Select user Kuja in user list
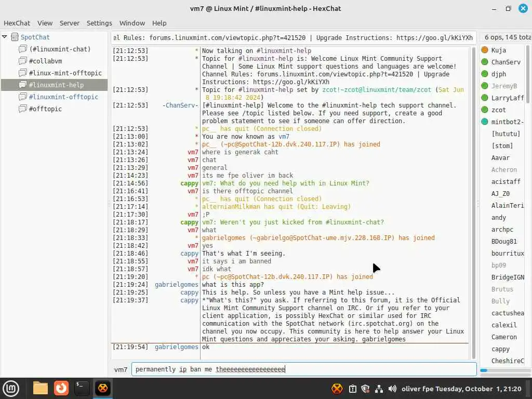This screenshot has height=399, width=532. pyautogui.click(x=498, y=50)
